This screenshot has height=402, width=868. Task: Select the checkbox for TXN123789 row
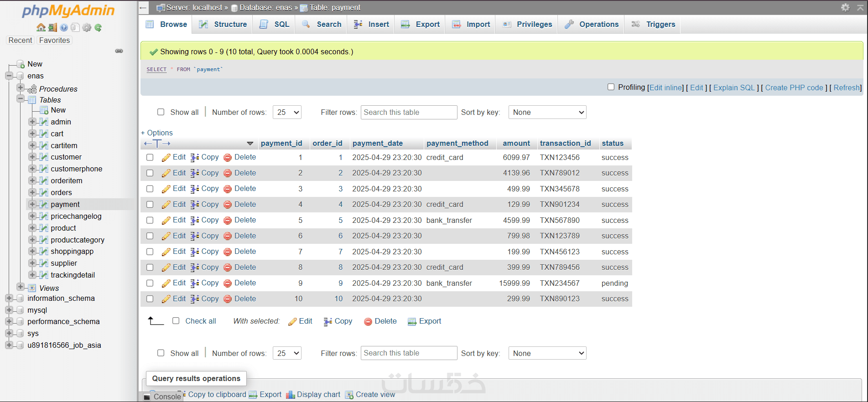point(150,236)
